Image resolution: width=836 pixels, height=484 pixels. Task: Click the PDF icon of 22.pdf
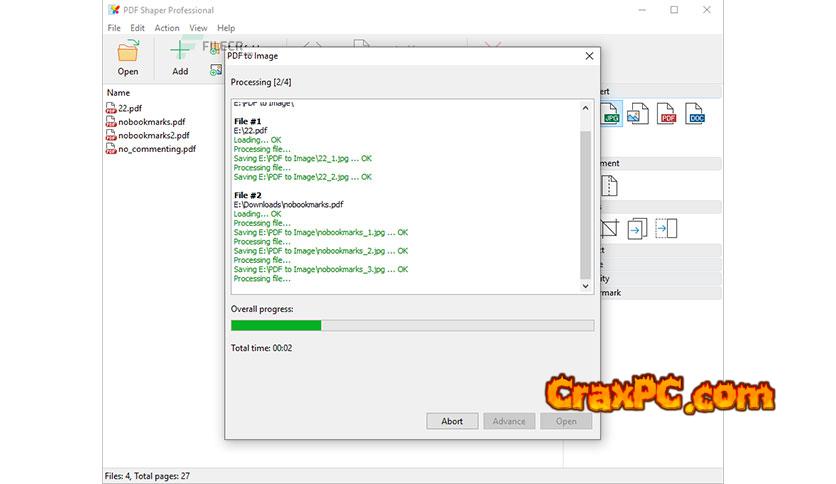coord(111,108)
